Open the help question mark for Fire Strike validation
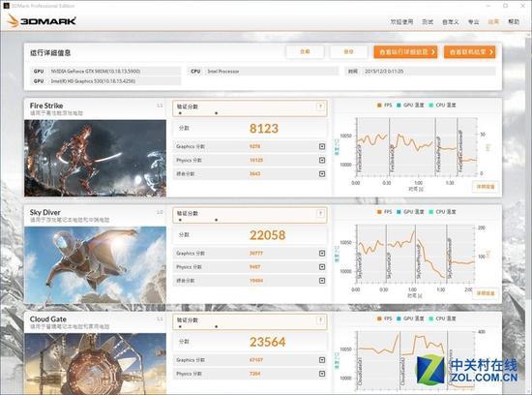This screenshot has height=395, width=532. pos(320,106)
